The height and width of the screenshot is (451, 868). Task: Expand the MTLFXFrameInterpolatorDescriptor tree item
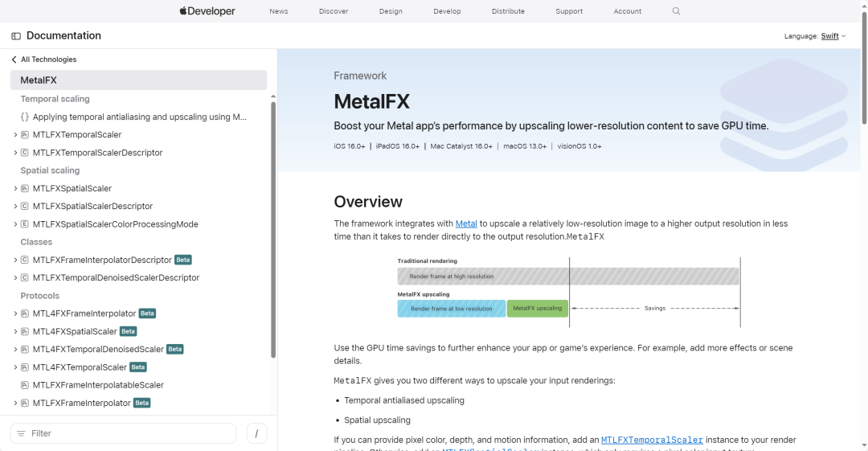point(15,260)
